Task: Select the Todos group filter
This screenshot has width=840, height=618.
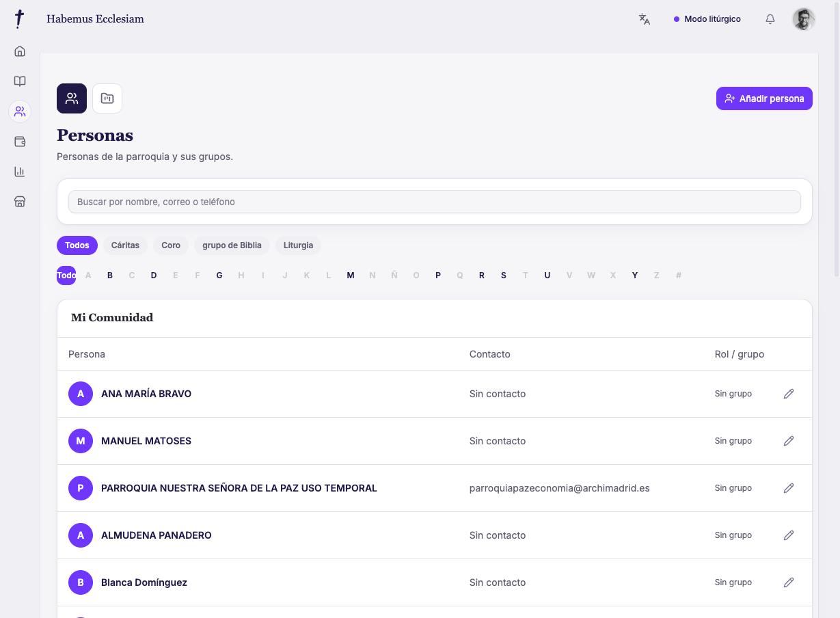Action: pos(77,245)
